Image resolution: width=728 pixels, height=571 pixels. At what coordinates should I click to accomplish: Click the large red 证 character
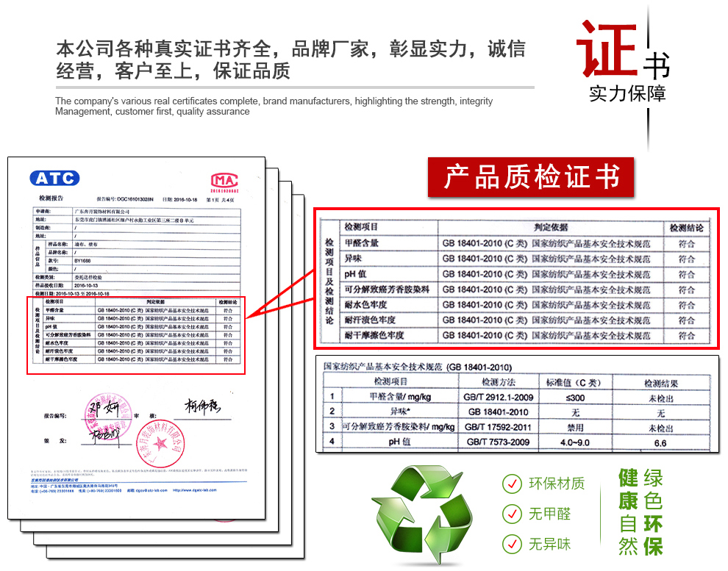606,49
